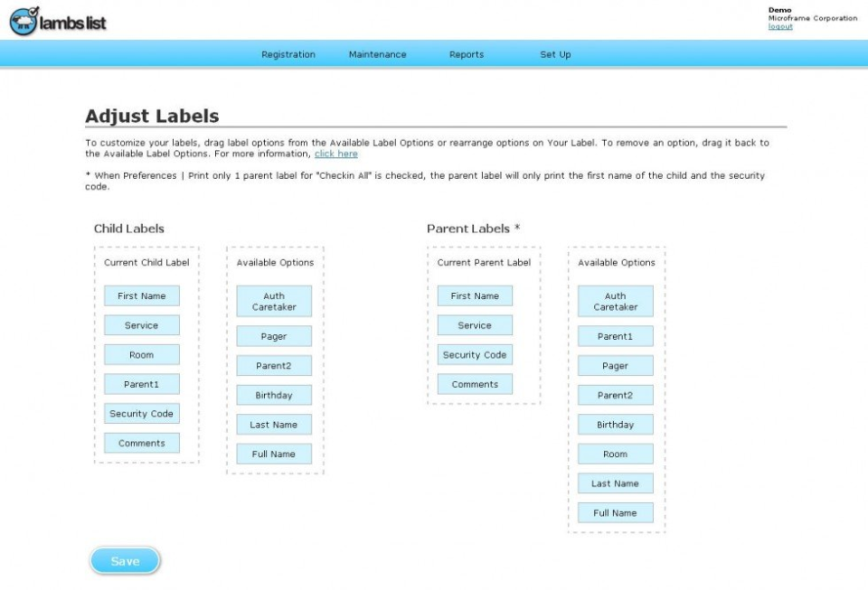The image size is (868, 590).
Task: Select Parent2 in child Available Options
Action: (273, 365)
